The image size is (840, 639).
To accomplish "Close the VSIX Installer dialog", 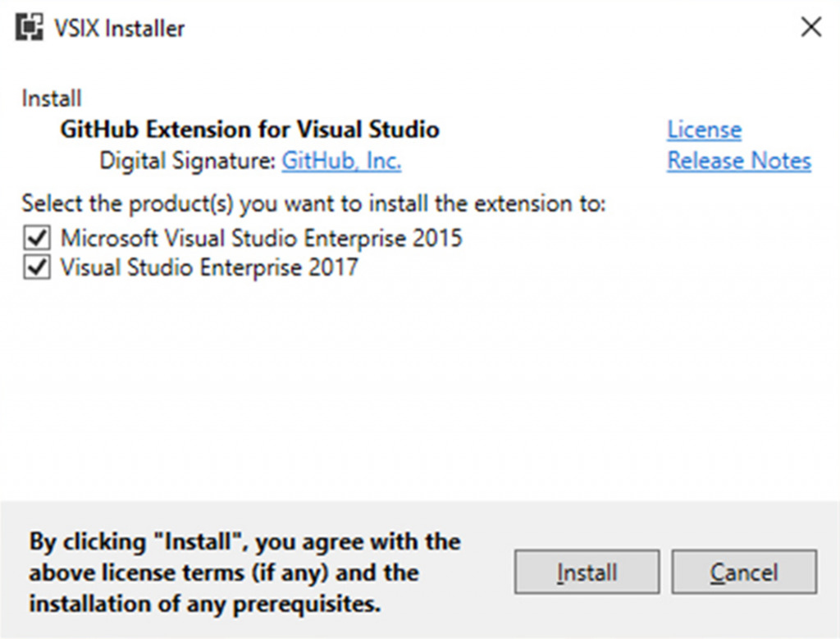I will click(x=810, y=28).
